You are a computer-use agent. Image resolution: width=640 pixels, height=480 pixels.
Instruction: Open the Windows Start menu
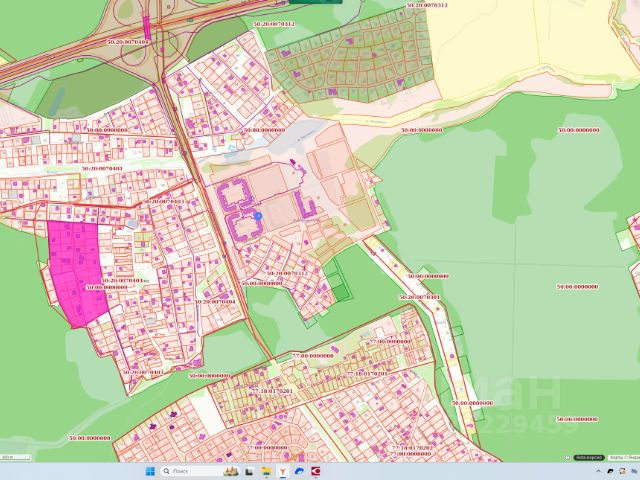point(150,471)
